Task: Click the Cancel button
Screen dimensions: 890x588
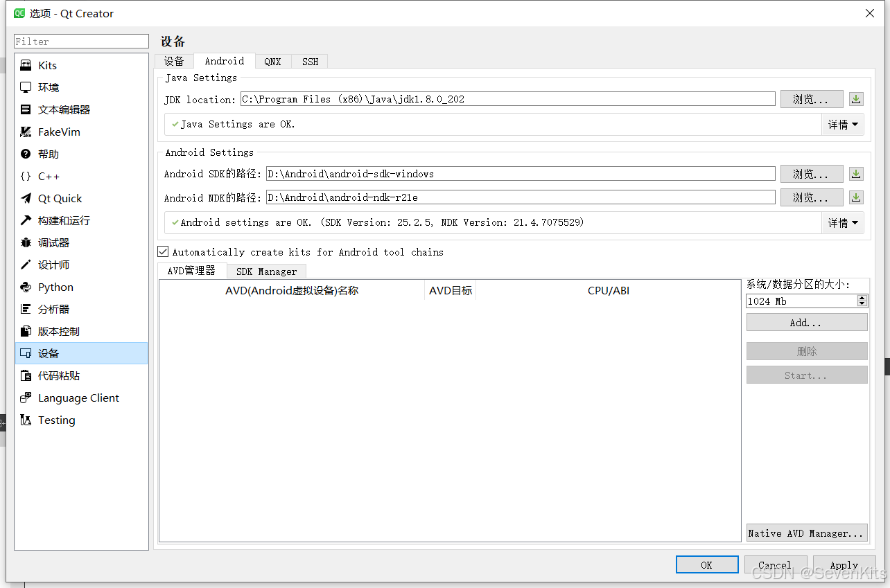Action: coord(775,564)
